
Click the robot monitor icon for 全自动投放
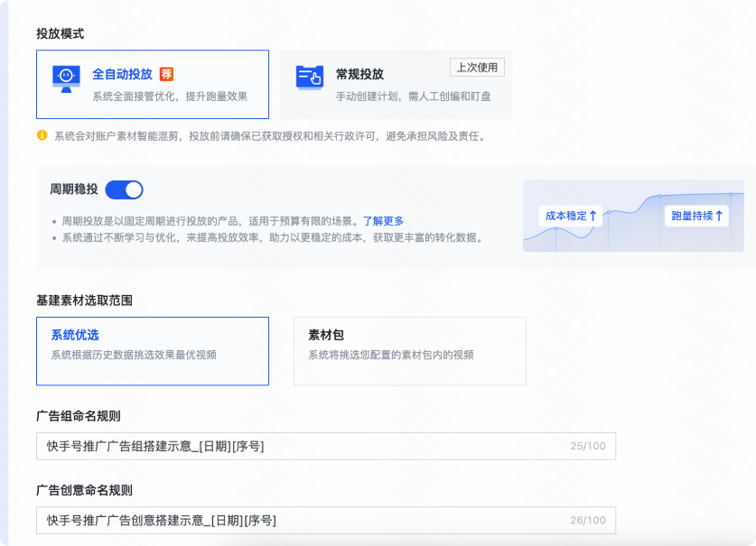click(x=66, y=79)
